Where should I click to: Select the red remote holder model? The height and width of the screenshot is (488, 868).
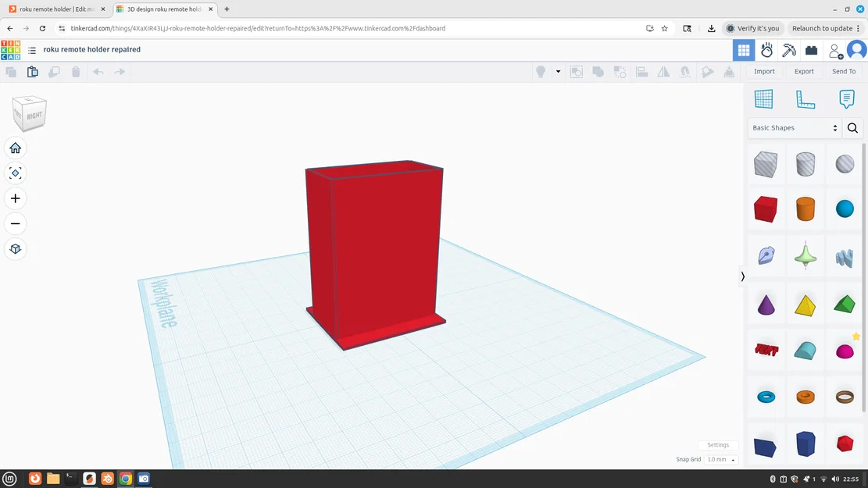[x=375, y=255]
